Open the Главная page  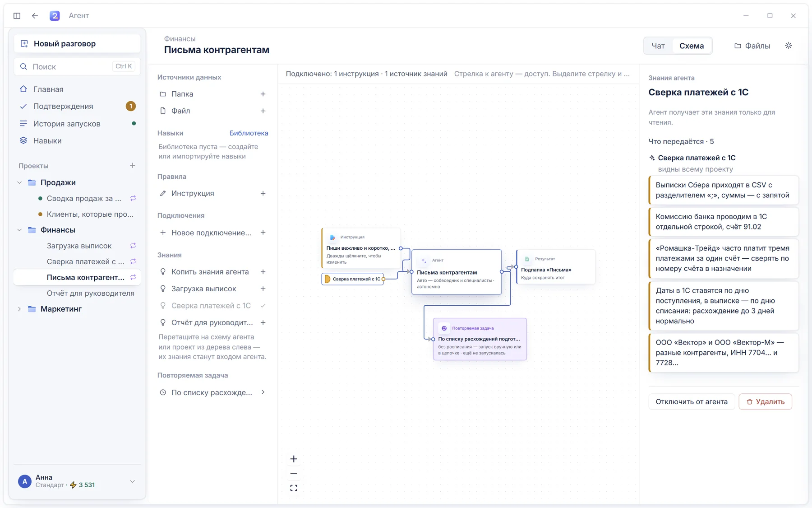77,89
